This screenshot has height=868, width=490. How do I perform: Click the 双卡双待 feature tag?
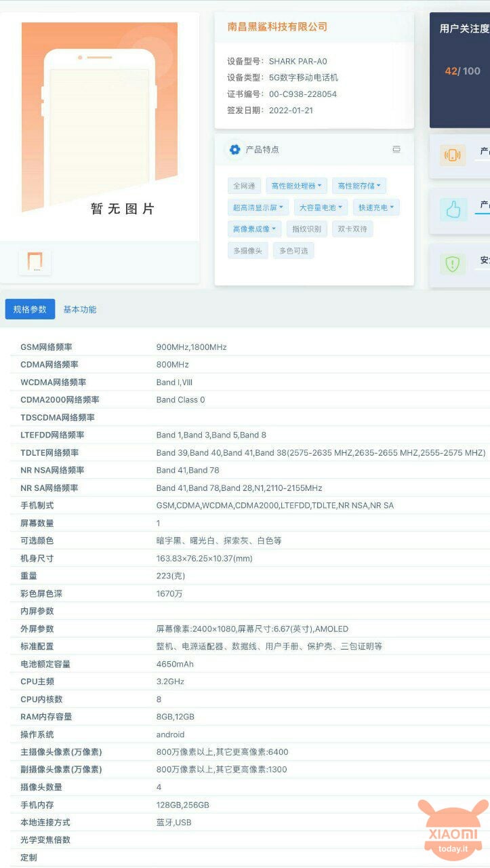click(352, 229)
